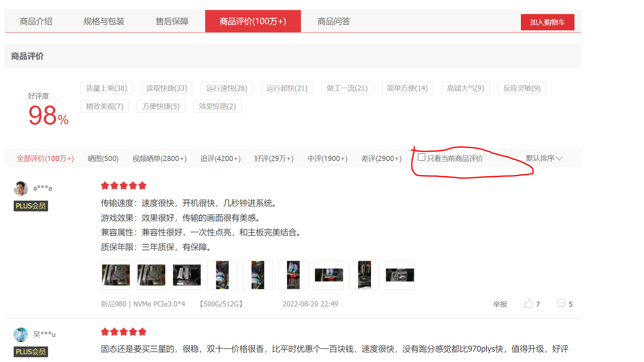Screen dimensions: 644x362
Task: Open fourth review photo thumbnail
Action: 222,275
